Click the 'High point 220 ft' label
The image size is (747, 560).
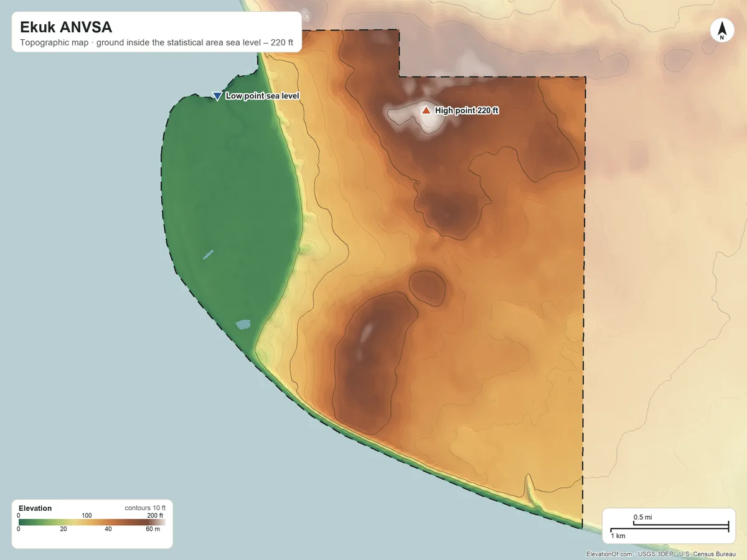click(x=467, y=111)
